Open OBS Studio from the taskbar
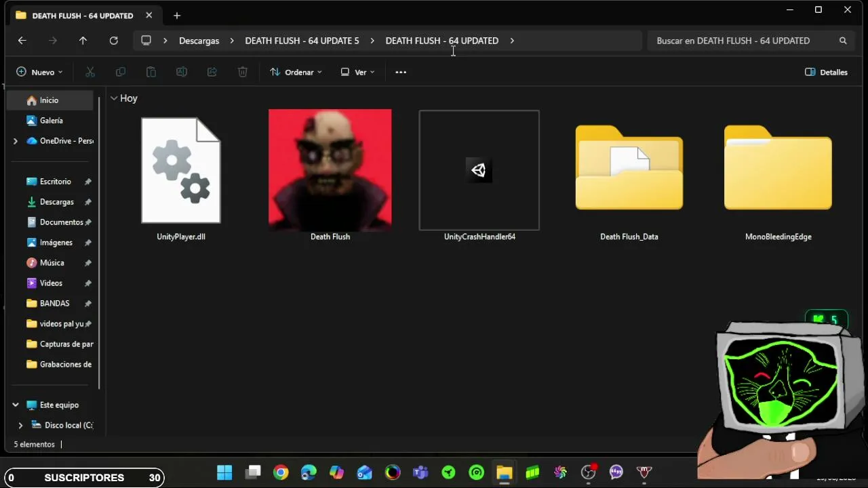 click(x=588, y=472)
